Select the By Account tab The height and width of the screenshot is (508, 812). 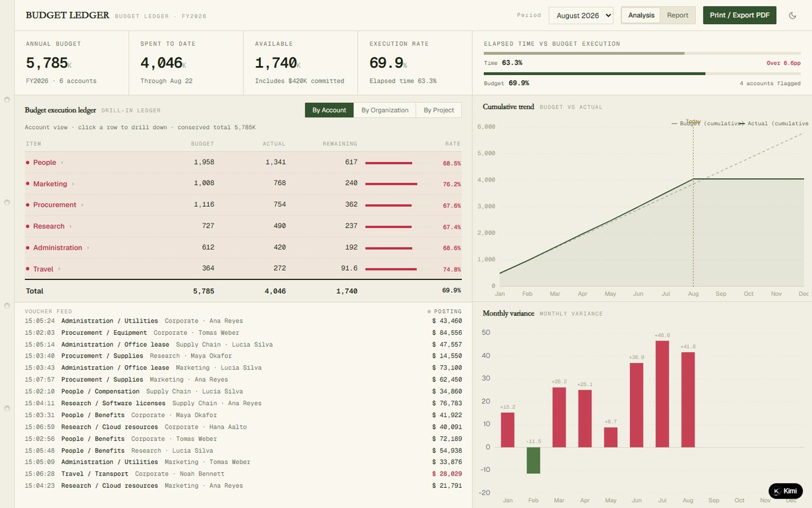click(329, 110)
